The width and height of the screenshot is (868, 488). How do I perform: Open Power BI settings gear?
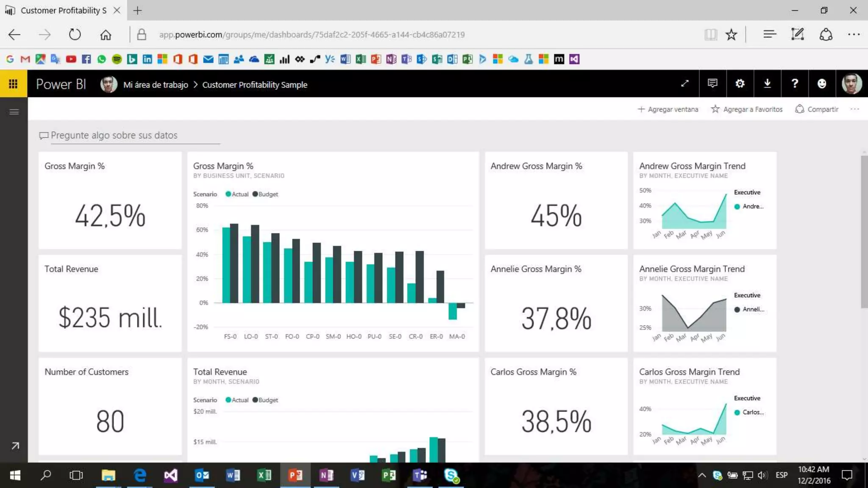click(x=740, y=83)
